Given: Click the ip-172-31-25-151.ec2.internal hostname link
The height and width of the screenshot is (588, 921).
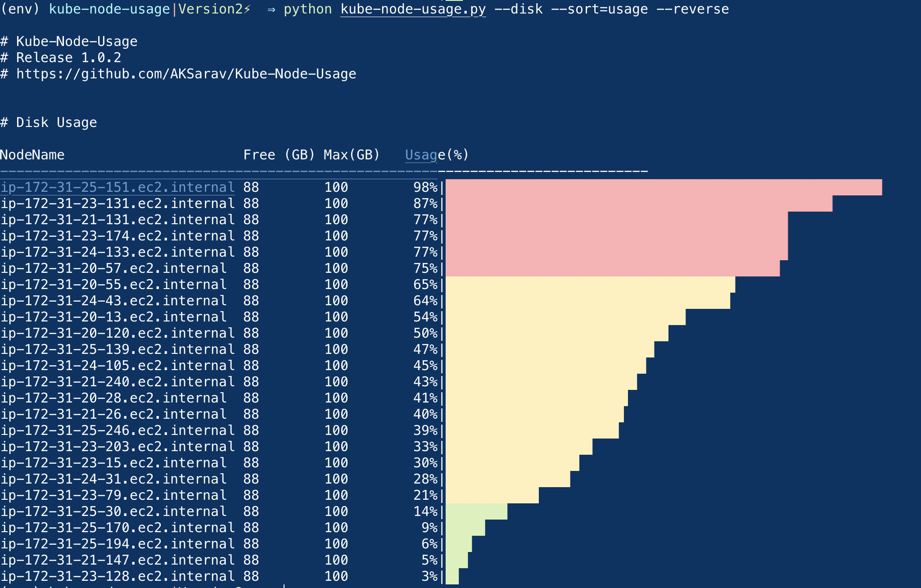Looking at the screenshot, I should 117,187.
